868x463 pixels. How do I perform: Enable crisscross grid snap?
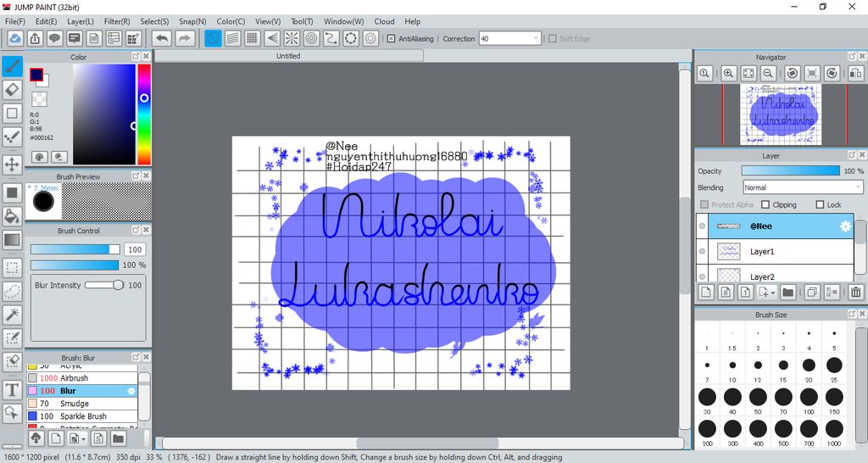253,38
